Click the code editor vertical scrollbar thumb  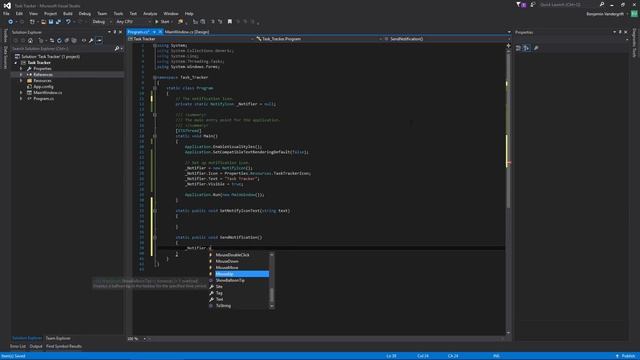[508, 131]
